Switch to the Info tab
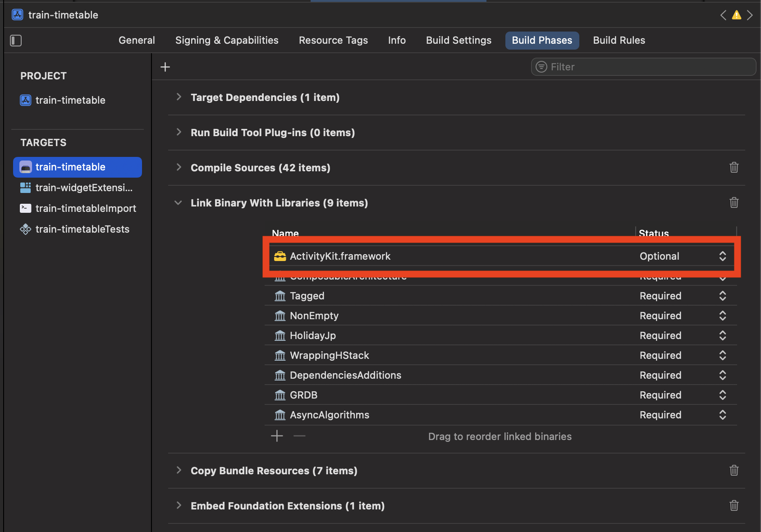 397,40
